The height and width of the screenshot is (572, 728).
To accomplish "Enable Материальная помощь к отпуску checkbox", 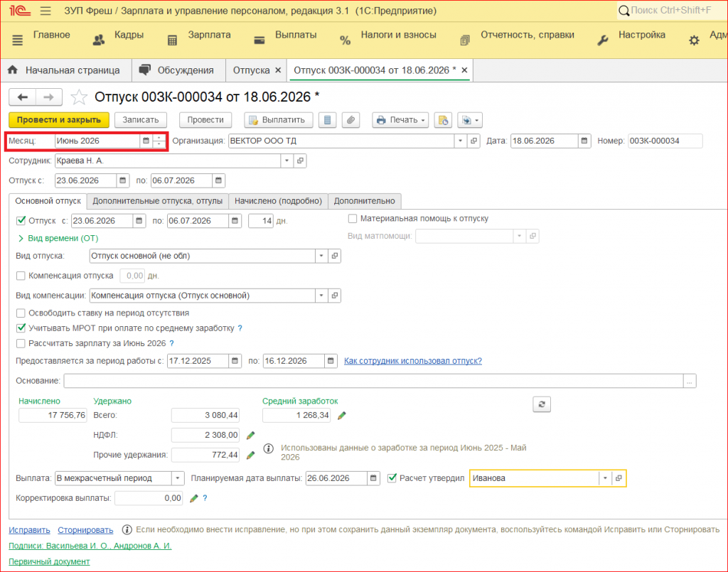I will [x=353, y=219].
